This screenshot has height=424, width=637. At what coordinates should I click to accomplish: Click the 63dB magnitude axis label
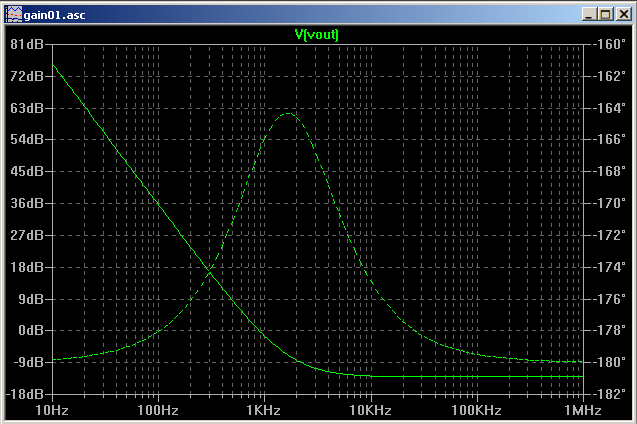pos(27,108)
